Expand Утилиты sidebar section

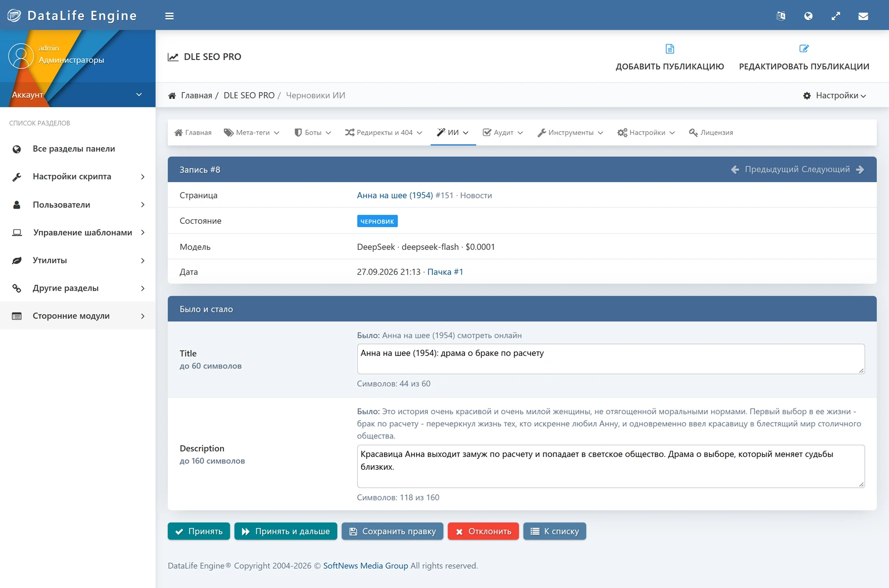tap(78, 260)
